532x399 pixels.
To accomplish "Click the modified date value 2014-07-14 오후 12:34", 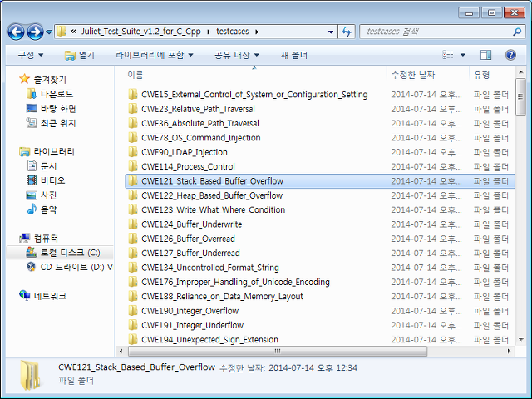I will point(313,367).
